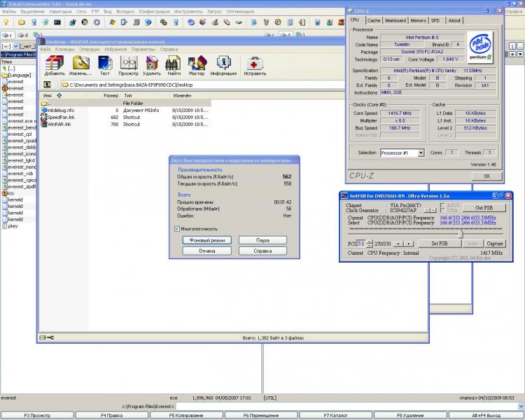Open Total Commander Инструменты menu

[x=188, y=11]
